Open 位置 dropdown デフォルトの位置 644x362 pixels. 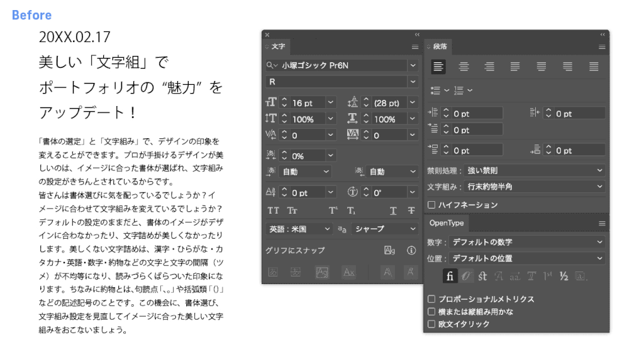[x=527, y=258]
